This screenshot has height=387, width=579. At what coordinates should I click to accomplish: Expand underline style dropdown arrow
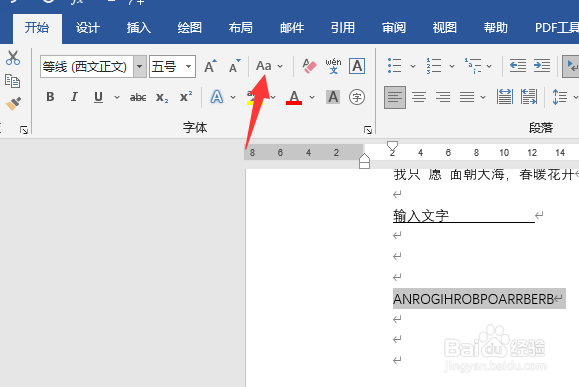click(x=117, y=97)
